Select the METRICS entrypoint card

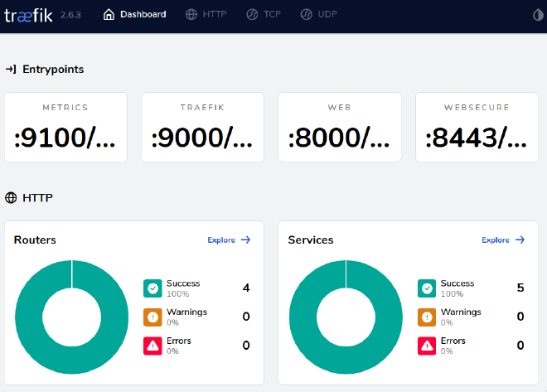[65, 127]
